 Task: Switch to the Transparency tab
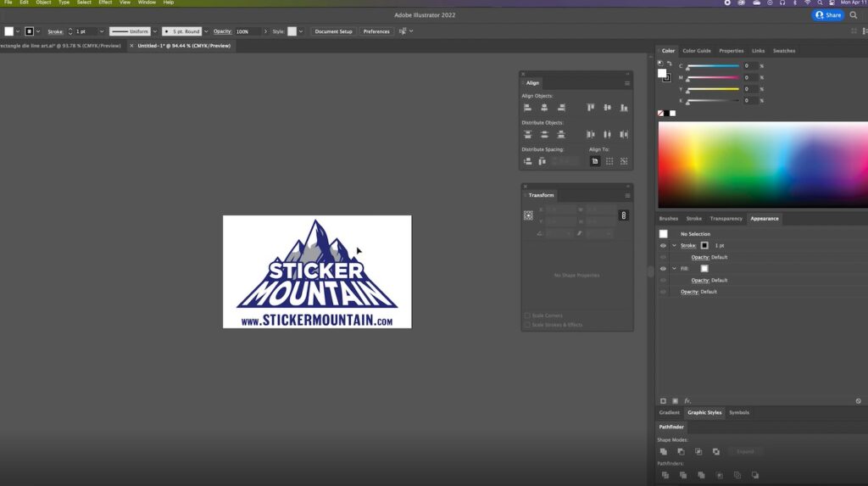[726, 218]
